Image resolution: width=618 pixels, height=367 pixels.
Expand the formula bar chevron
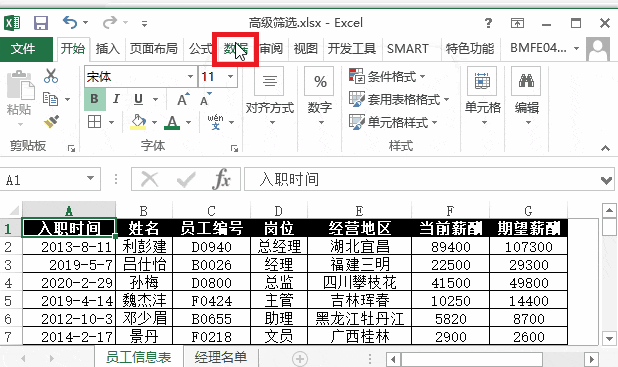pyautogui.click(x=606, y=180)
